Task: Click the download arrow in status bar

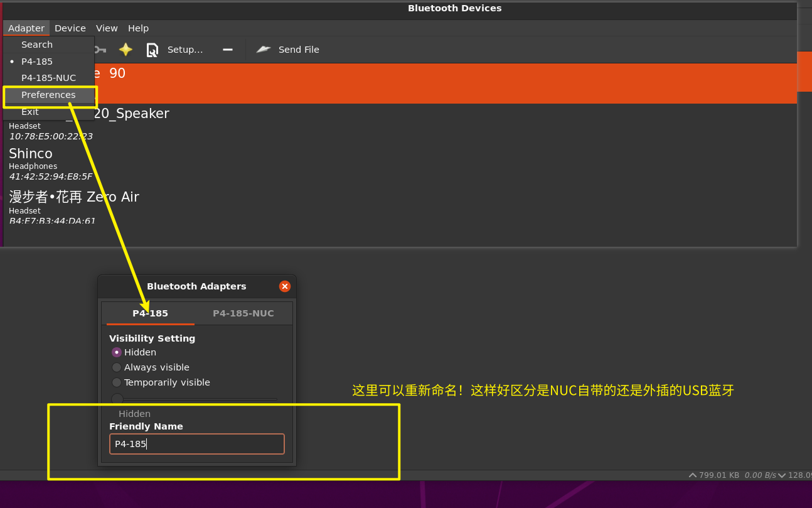Action: (x=782, y=475)
